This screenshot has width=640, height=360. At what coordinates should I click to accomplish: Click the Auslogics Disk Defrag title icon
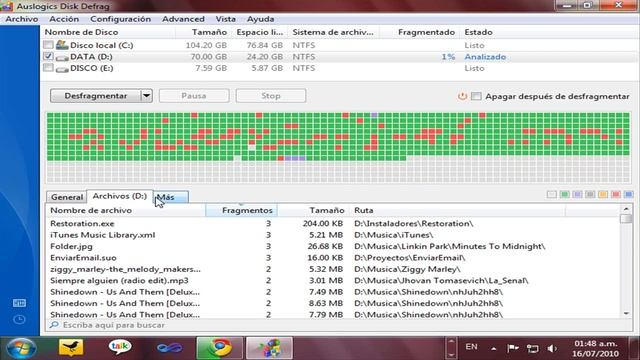pyautogui.click(x=7, y=6)
